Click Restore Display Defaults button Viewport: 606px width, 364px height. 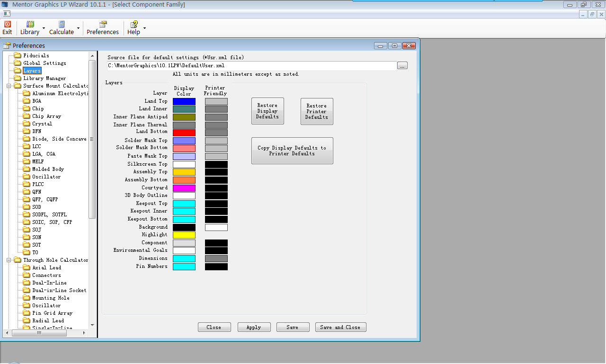[x=267, y=111]
